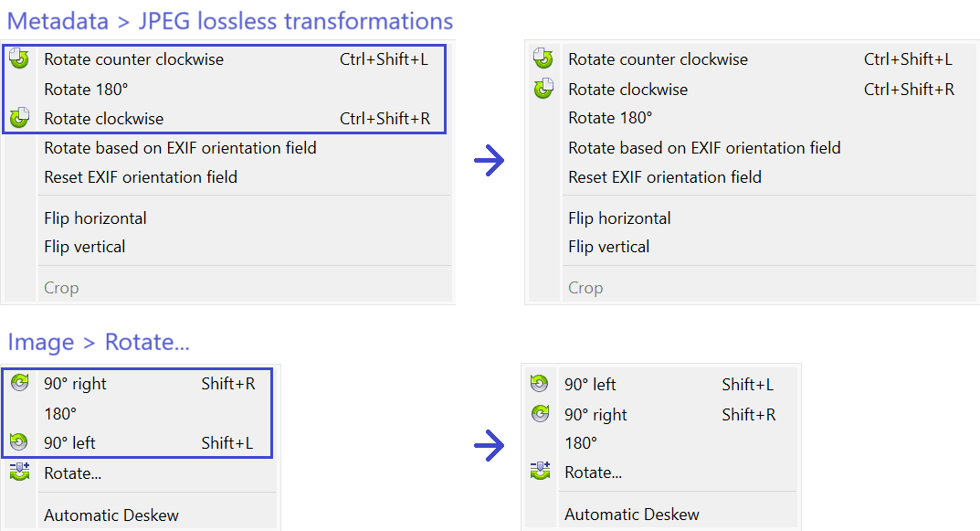This screenshot has height=531, width=980.
Task: Click the Rotate clockwise icon in the reordered JPEG menu
Action: [543, 90]
